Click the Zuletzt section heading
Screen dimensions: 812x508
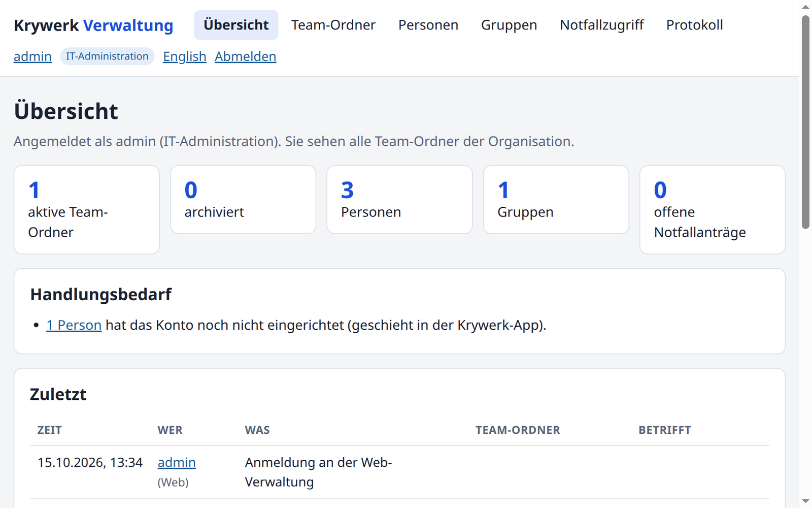(58, 395)
